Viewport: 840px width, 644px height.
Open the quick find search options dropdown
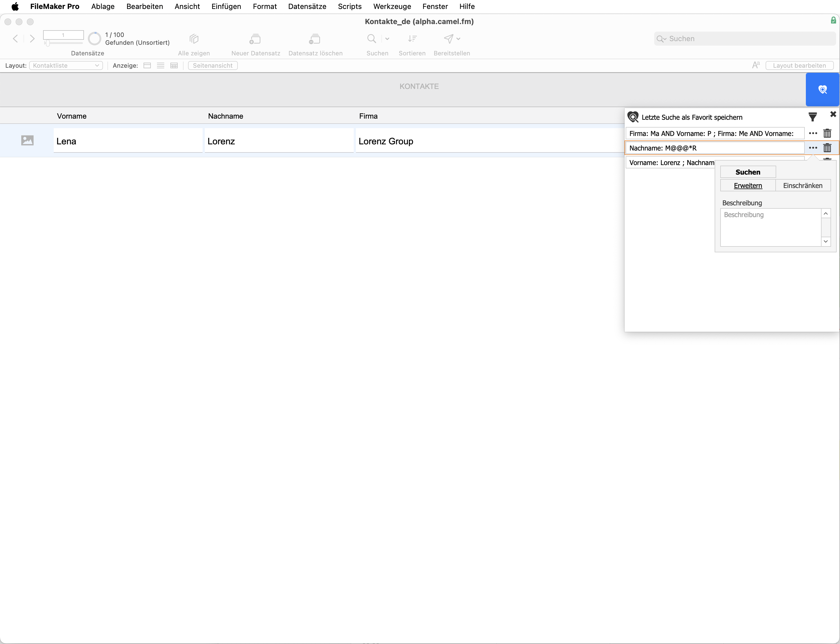coord(661,39)
